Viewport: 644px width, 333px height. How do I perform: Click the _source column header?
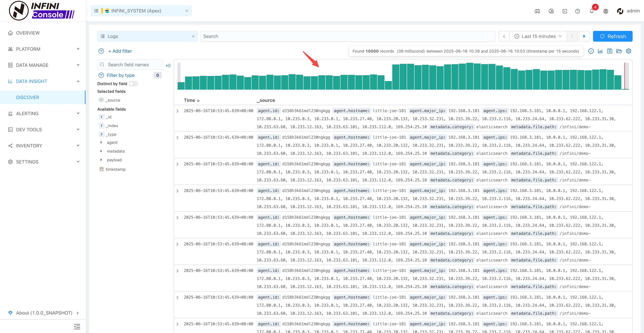[x=266, y=100]
